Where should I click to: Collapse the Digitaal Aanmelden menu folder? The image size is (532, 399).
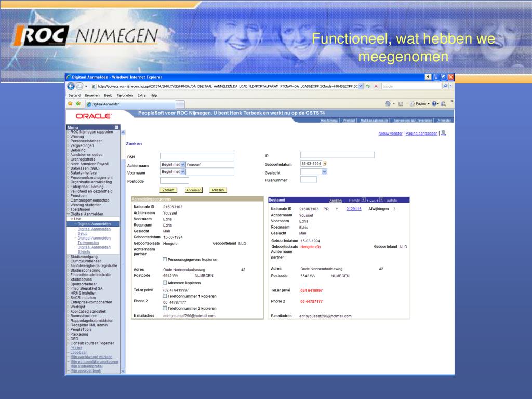point(68,214)
